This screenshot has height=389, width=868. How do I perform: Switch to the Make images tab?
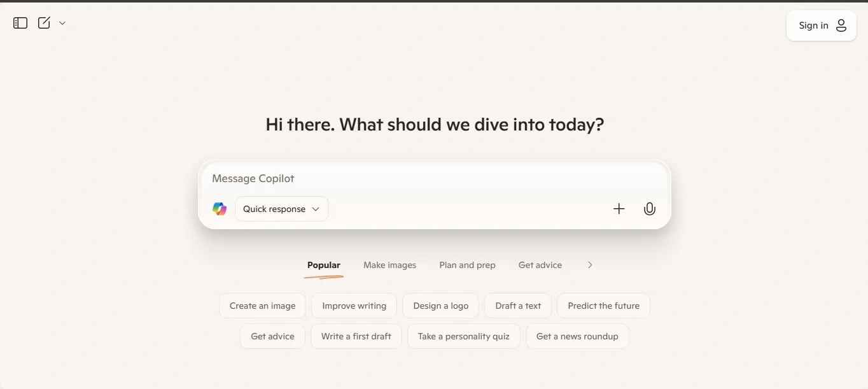coord(389,265)
